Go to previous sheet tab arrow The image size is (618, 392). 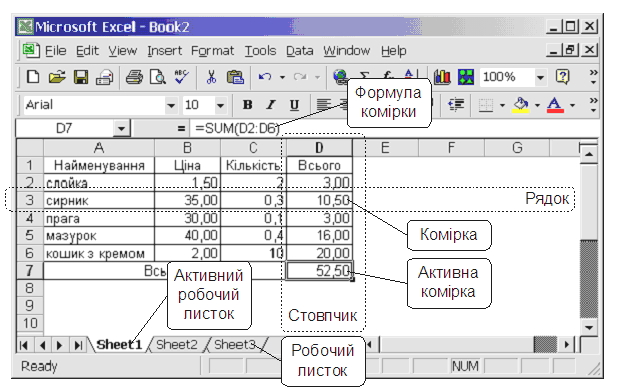(x=42, y=346)
